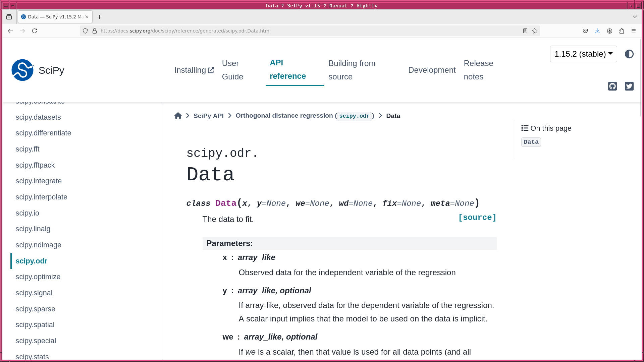Click the [source] link
This screenshot has width=644, height=362.
pyautogui.click(x=477, y=218)
